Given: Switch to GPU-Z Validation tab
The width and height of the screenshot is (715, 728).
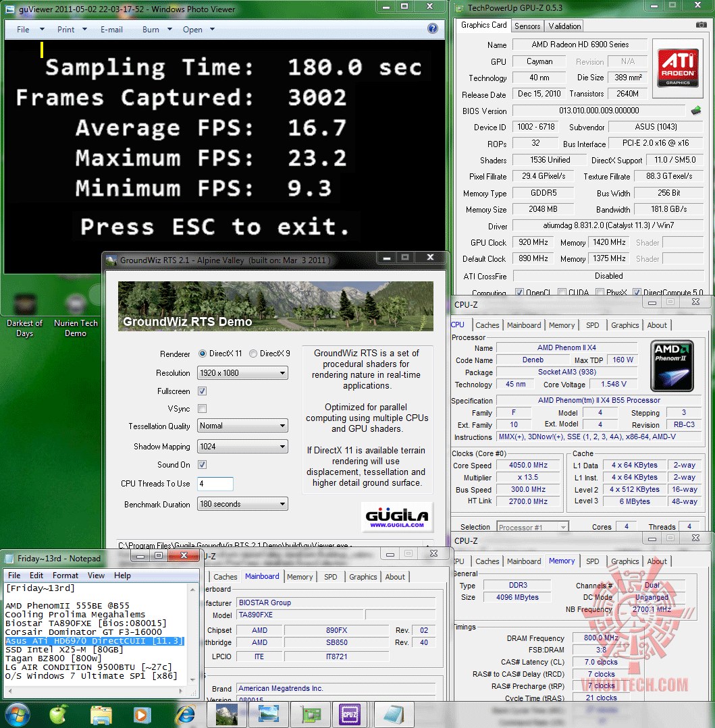Looking at the screenshot, I should pos(564,26).
